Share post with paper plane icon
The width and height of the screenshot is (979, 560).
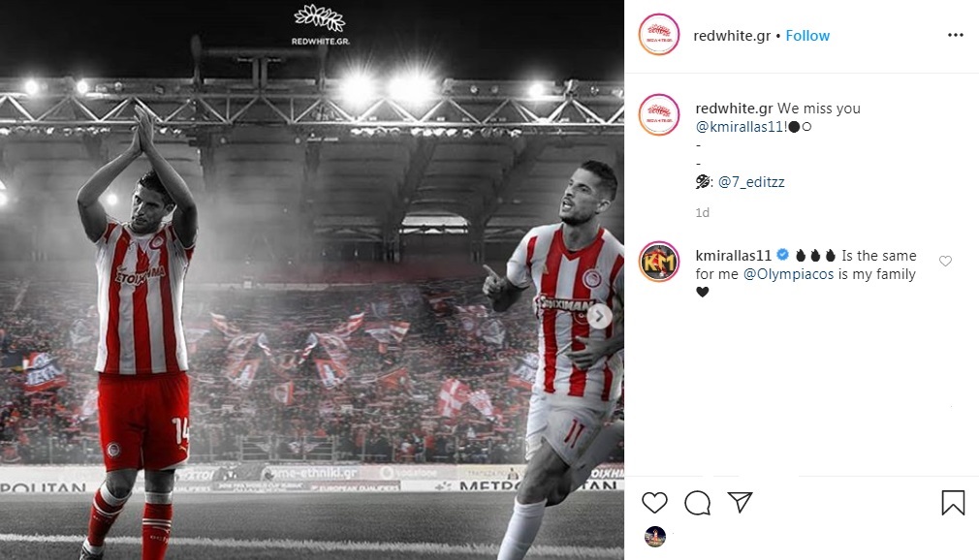click(x=740, y=502)
